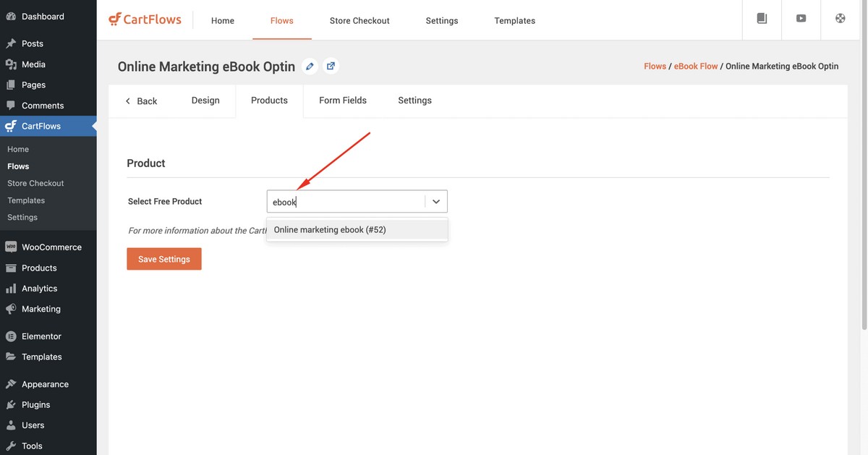This screenshot has height=455, width=868.
Task: Open Home under CartFlows submenu
Action: (18, 149)
